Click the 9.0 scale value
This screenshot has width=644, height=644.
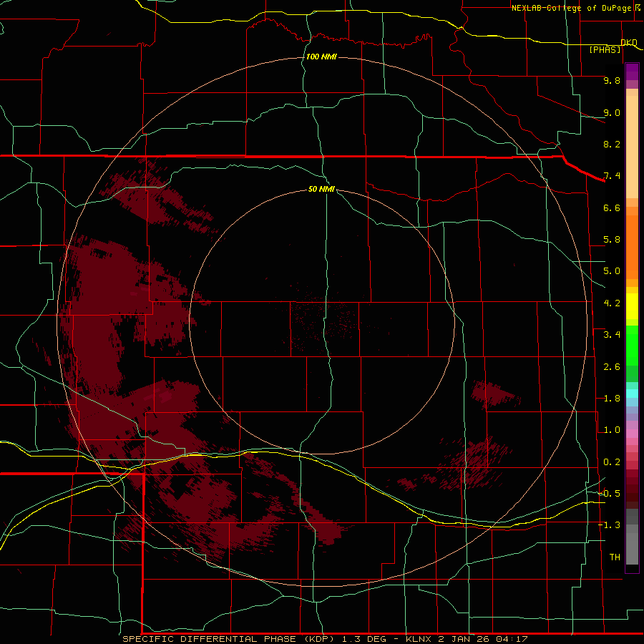coord(612,112)
